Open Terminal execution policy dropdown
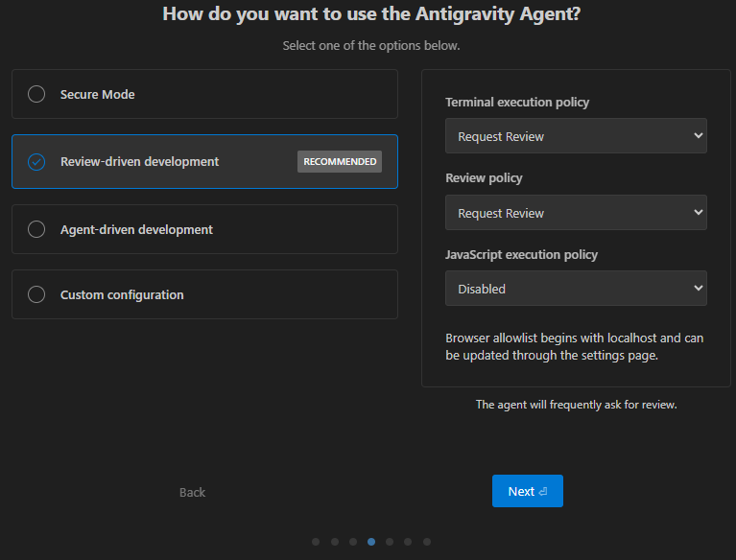This screenshot has width=736, height=560. [576, 136]
